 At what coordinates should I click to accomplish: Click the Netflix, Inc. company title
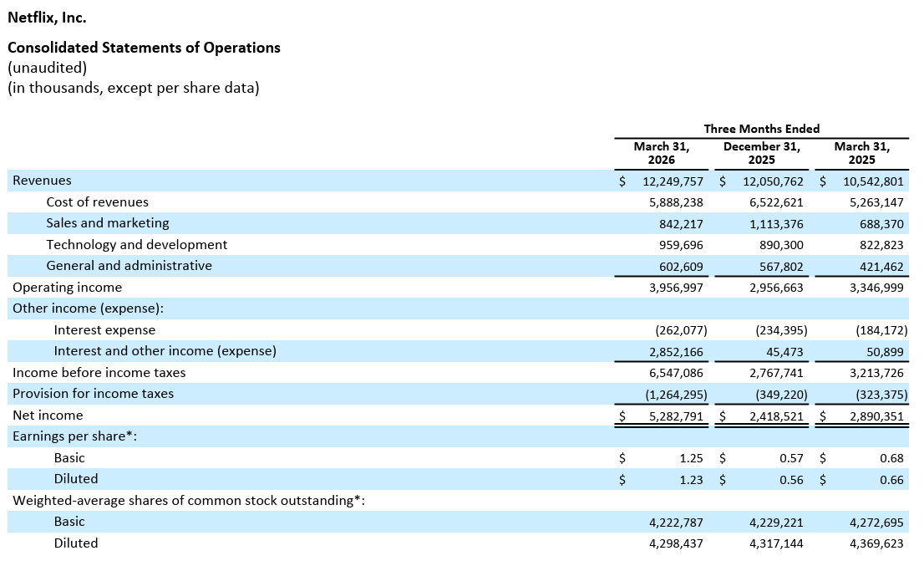[47, 17]
